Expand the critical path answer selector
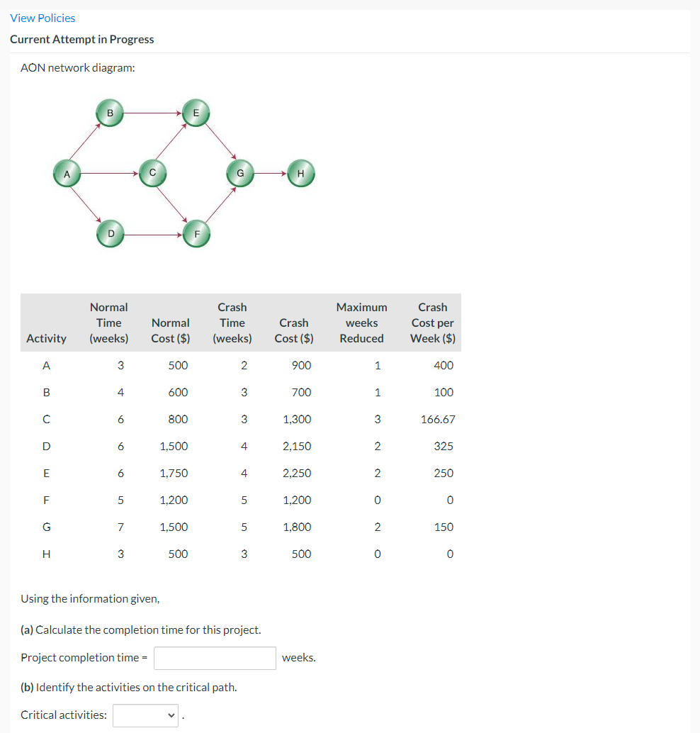Screen dimensions: 700x733 (x=145, y=715)
